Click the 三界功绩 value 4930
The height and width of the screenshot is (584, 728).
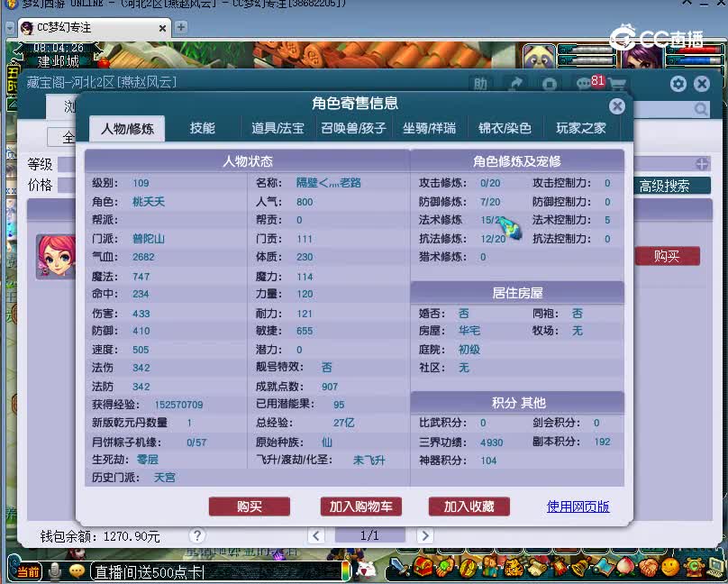(x=492, y=443)
